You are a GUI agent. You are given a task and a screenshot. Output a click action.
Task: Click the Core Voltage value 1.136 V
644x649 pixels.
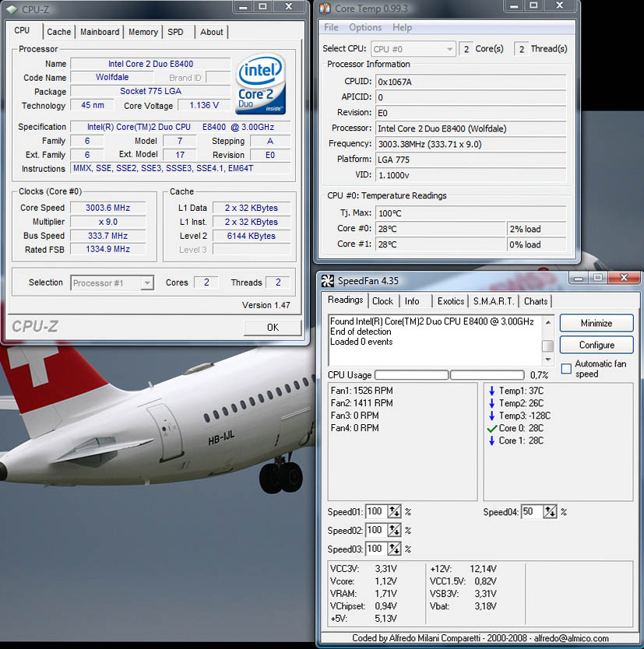coord(204,106)
